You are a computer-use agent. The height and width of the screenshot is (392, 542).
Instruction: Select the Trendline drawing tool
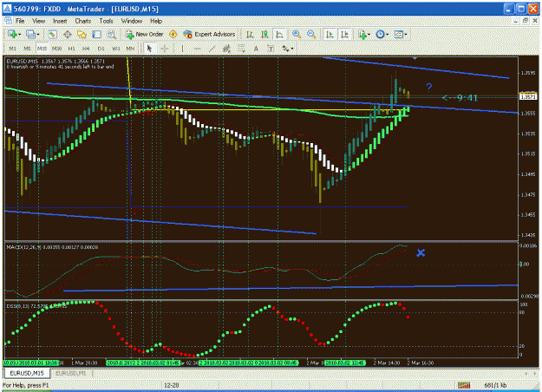point(212,49)
